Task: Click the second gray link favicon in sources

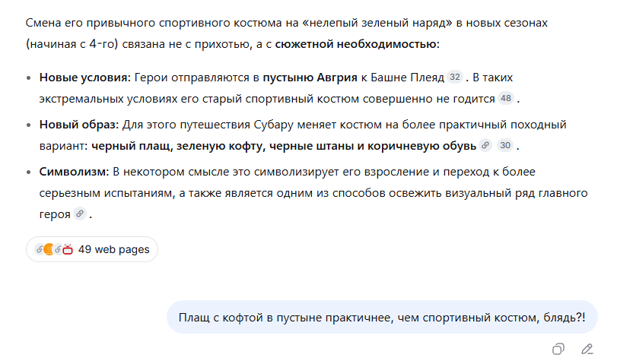Action: click(x=58, y=249)
